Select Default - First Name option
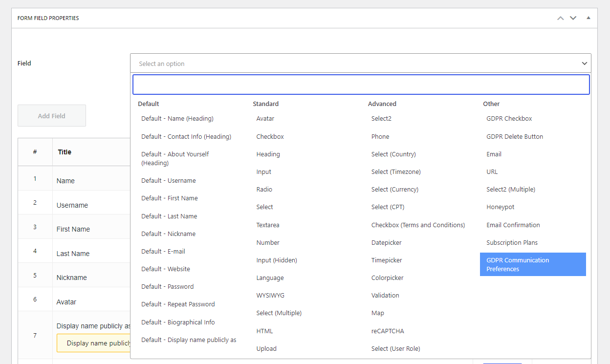Screen dimensions: 610x364 point(170,198)
